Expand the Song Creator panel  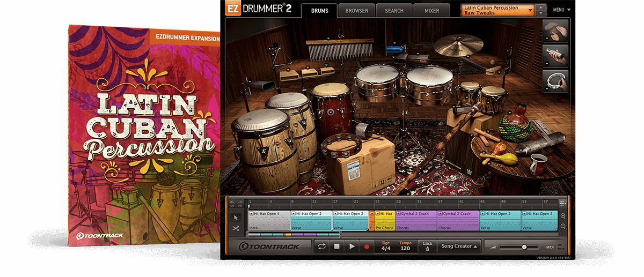[x=459, y=246]
